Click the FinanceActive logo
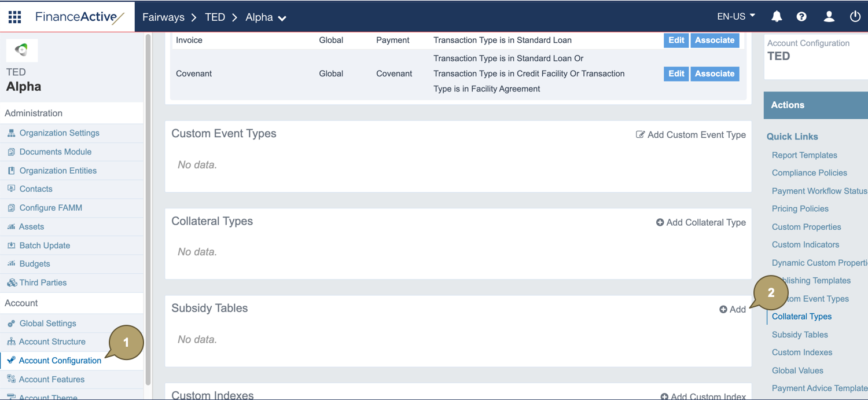868x400 pixels. pyautogui.click(x=80, y=17)
